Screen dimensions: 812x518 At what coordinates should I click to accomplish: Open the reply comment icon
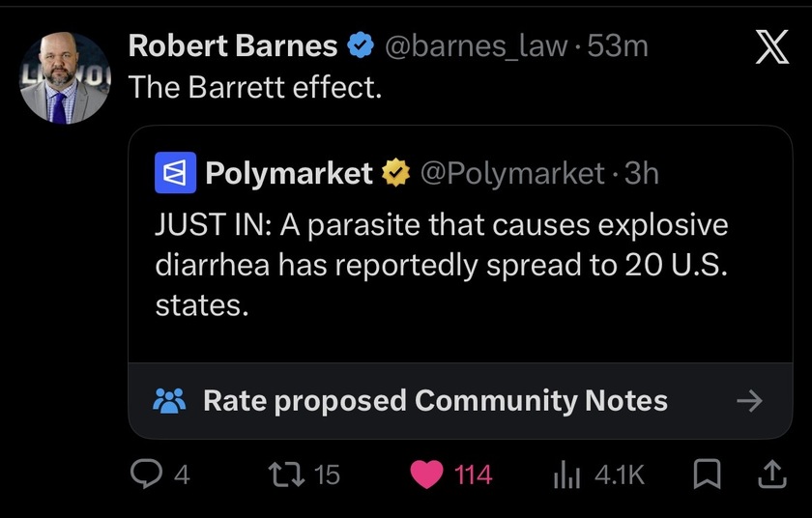coord(146,474)
